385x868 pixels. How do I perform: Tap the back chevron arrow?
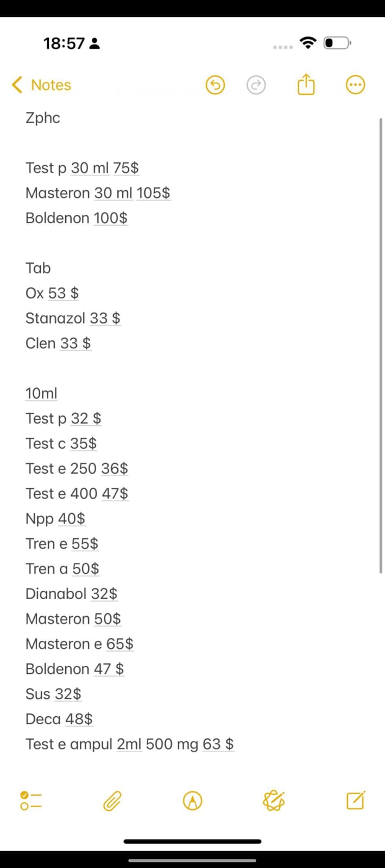tap(17, 85)
